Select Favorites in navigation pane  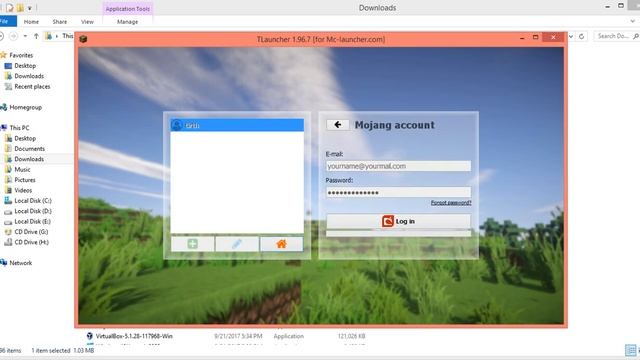21,55
